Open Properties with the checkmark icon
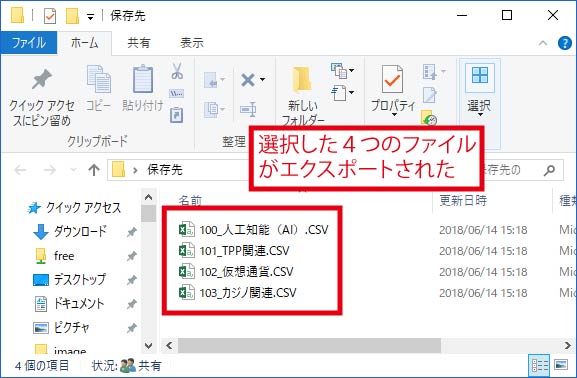577x378 pixels. pyautogui.click(x=392, y=79)
